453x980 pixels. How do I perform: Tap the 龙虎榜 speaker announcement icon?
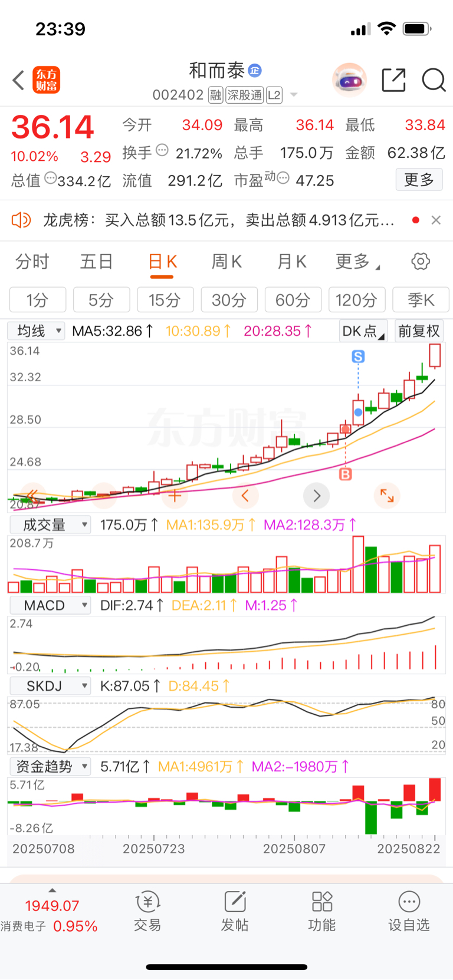point(21,220)
